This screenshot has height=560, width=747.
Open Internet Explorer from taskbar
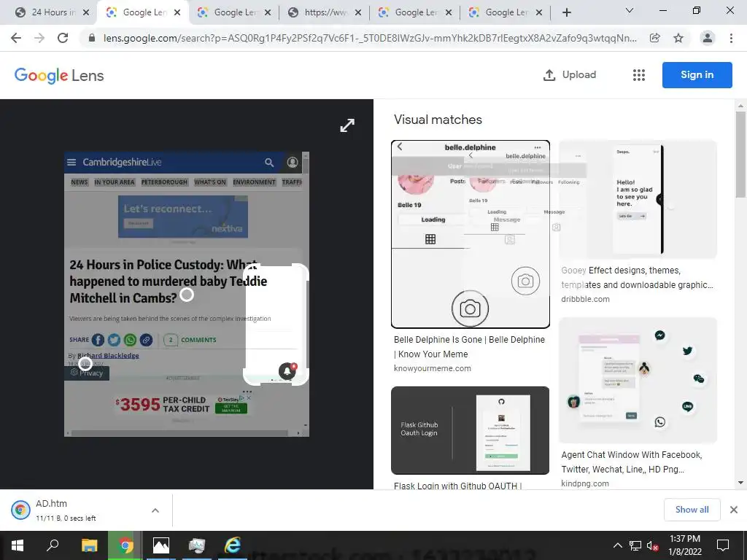233,545
